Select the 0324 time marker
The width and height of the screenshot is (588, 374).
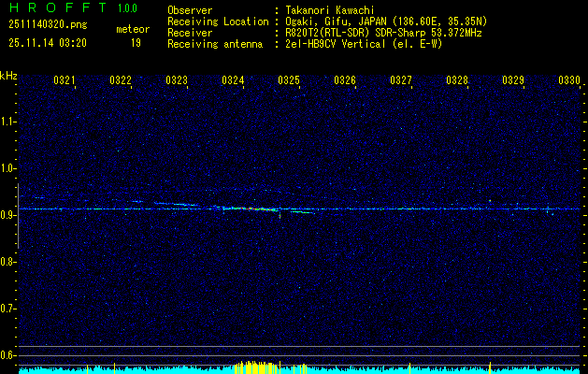coord(233,81)
